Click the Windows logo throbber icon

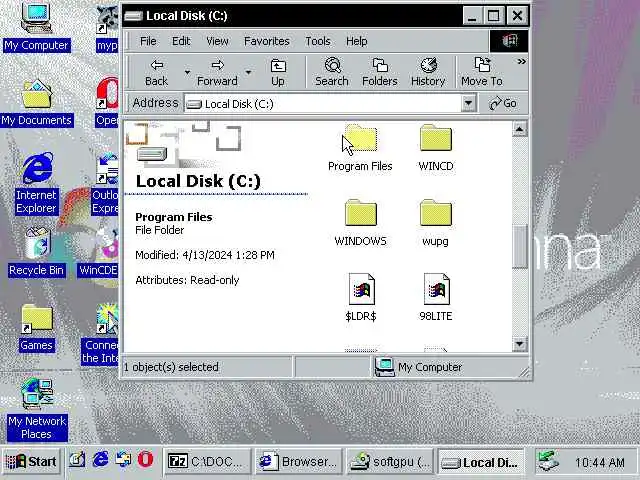(x=509, y=41)
